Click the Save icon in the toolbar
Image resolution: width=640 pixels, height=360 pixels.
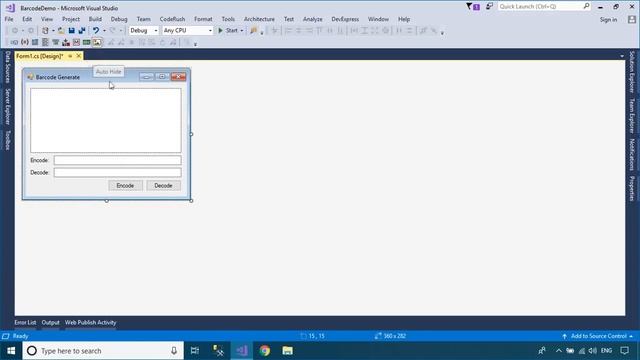pyautogui.click(x=71, y=31)
